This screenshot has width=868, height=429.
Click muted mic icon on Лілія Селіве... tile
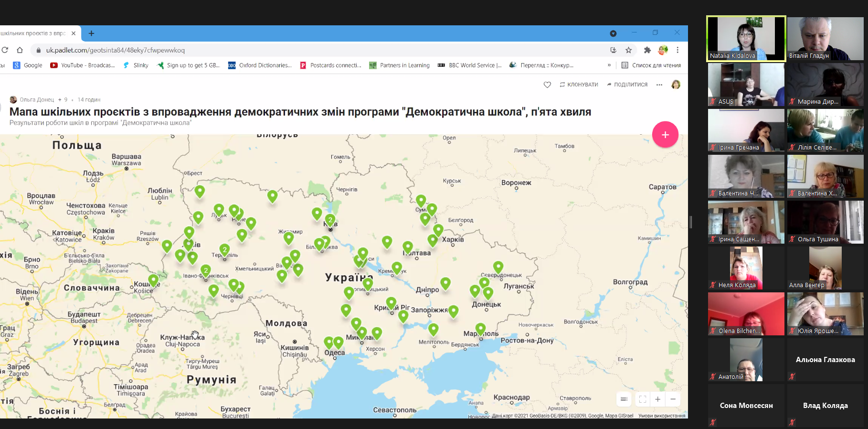tap(792, 147)
